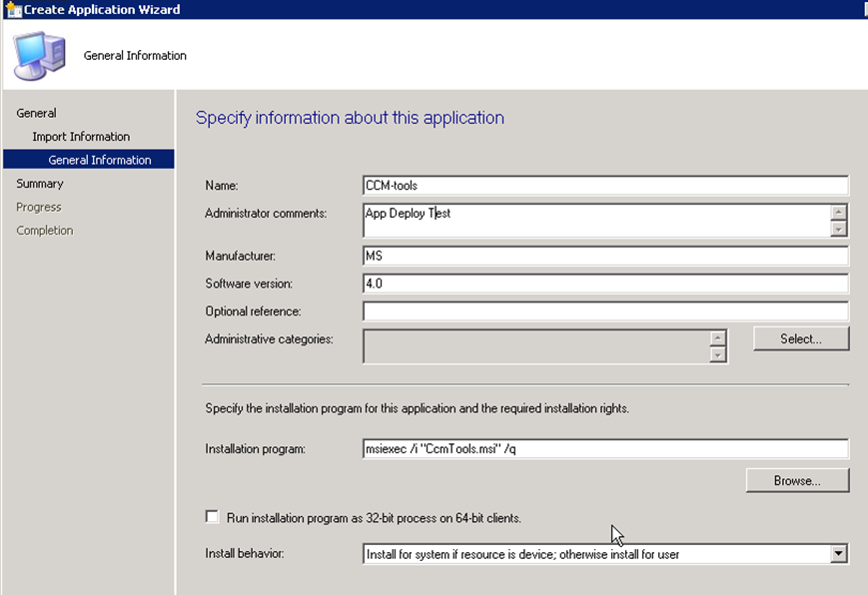The image size is (868, 595).
Task: Click Select... button for administrative categories
Action: click(801, 338)
